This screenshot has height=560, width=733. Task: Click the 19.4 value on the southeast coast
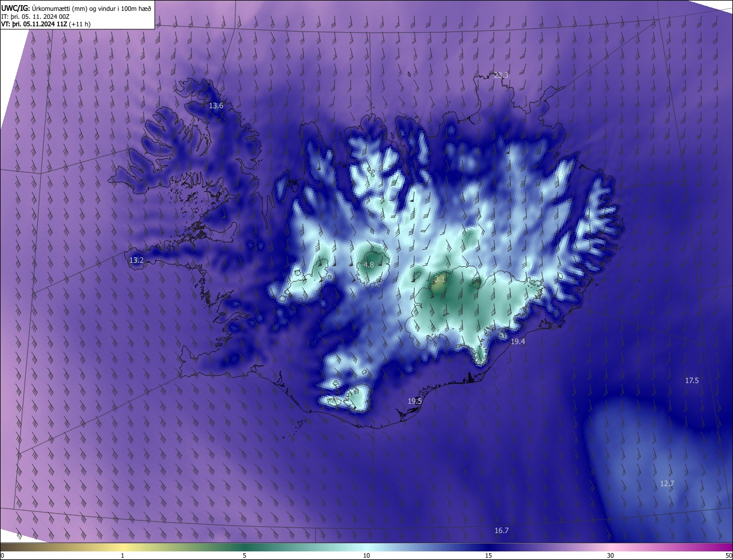[518, 341]
